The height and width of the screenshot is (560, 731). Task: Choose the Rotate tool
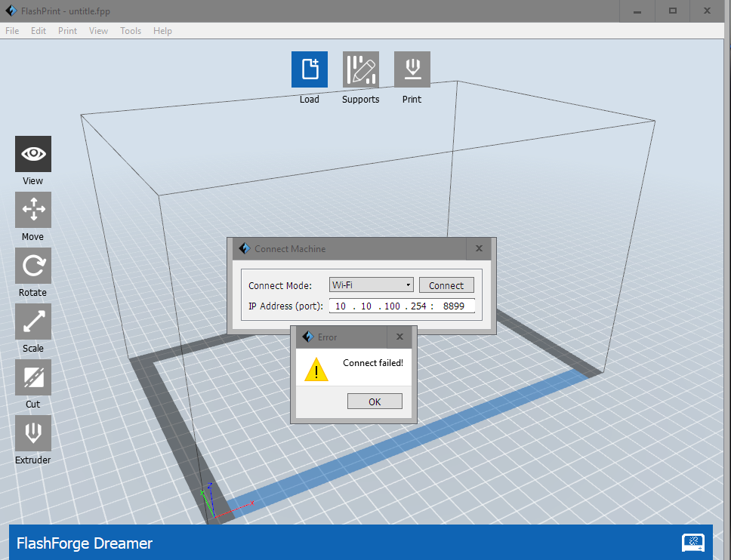pyautogui.click(x=33, y=266)
